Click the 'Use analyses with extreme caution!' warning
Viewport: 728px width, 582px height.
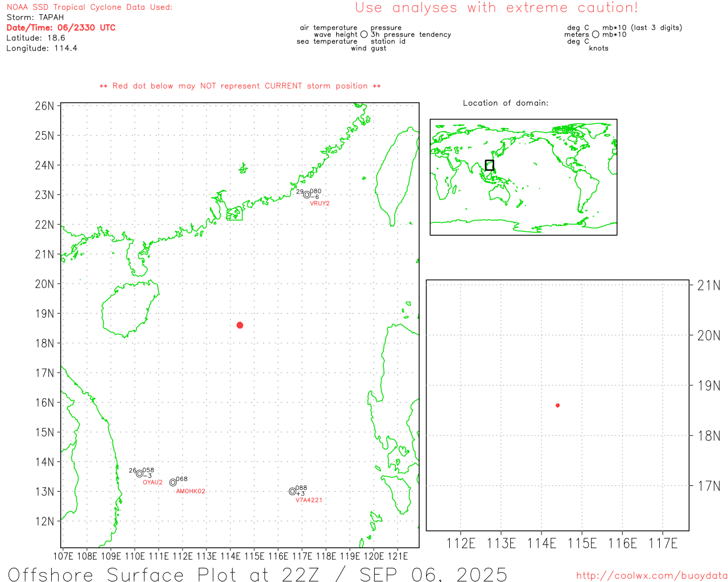497,8
